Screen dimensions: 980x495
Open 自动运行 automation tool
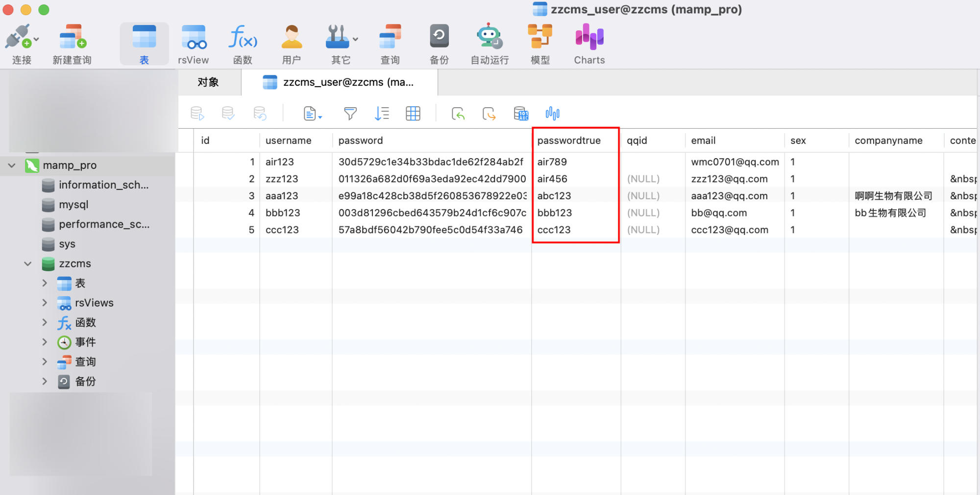point(489,38)
